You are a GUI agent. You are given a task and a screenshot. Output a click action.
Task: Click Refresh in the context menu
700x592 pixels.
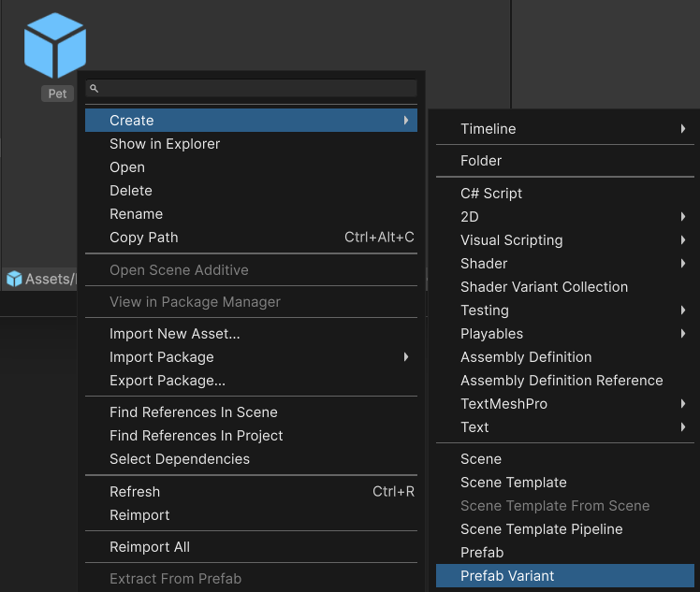251,492
